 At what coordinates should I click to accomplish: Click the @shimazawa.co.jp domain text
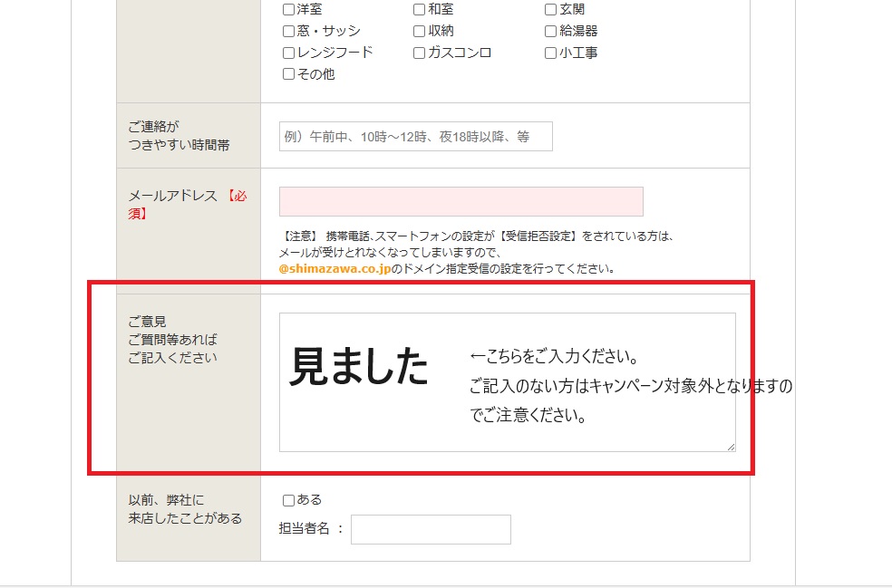coord(334,269)
